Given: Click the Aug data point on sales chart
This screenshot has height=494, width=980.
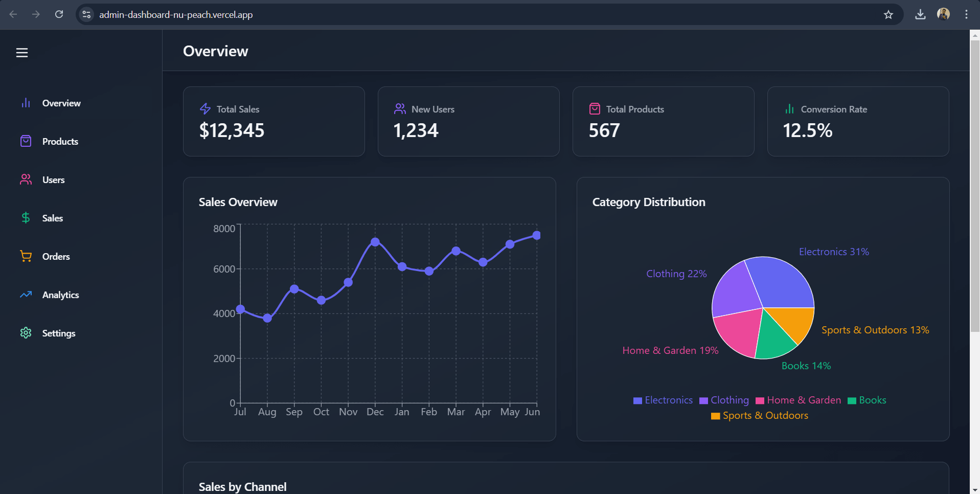Looking at the screenshot, I should (267, 318).
